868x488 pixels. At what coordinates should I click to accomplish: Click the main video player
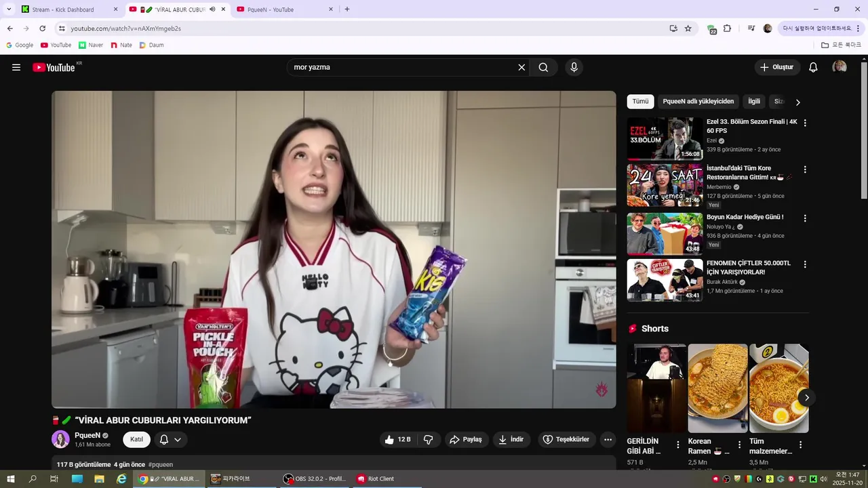(334, 249)
